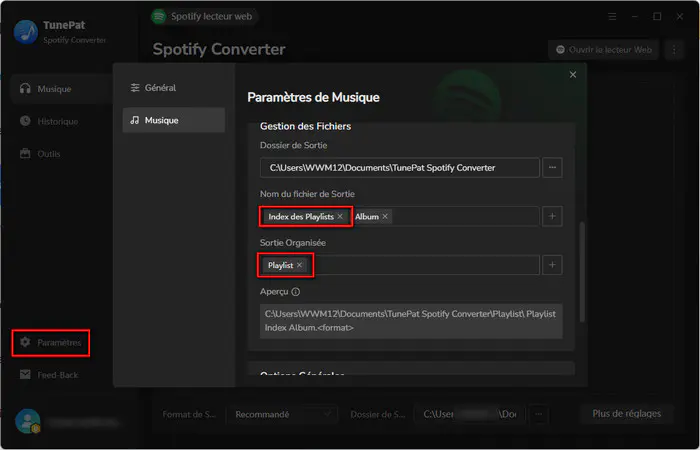Screen dimensions: 700x450
Task: Click the Gestion des Fichiers heading
Action: [x=305, y=126]
